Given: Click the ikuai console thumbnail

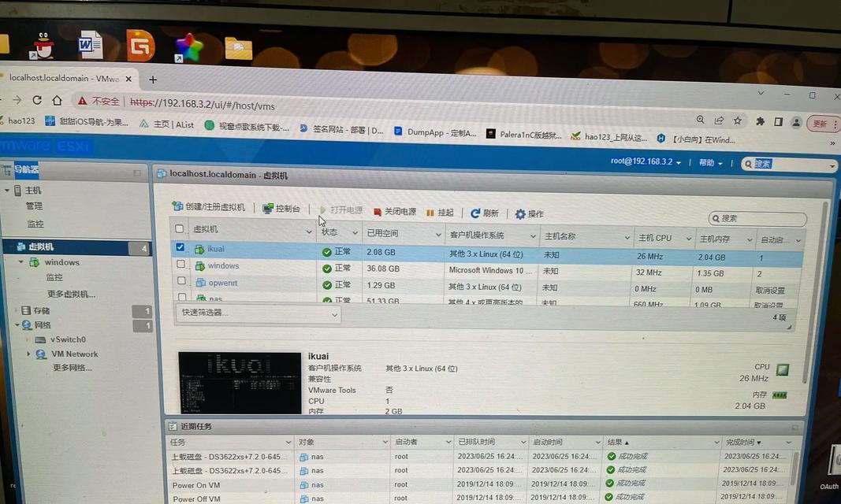Looking at the screenshot, I should click(240, 383).
